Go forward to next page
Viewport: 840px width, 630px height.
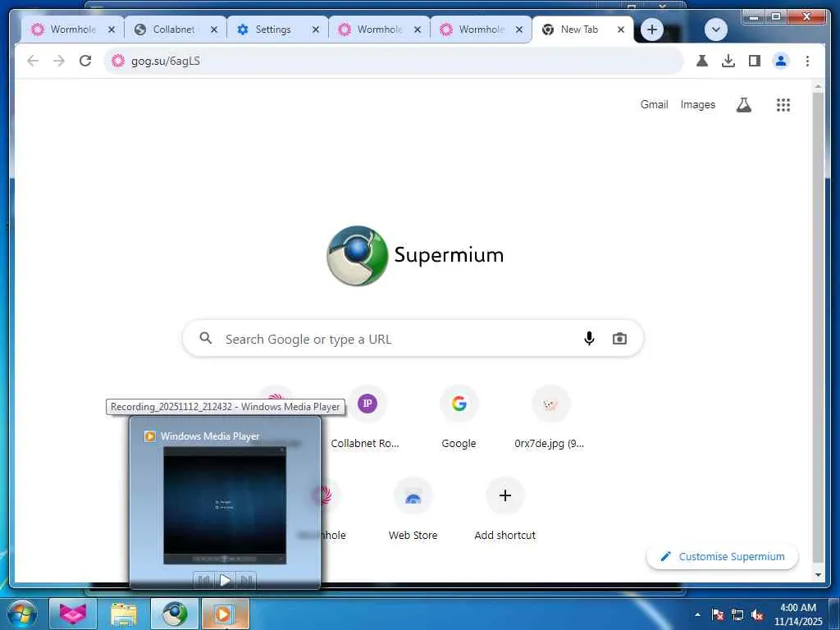coord(59,61)
